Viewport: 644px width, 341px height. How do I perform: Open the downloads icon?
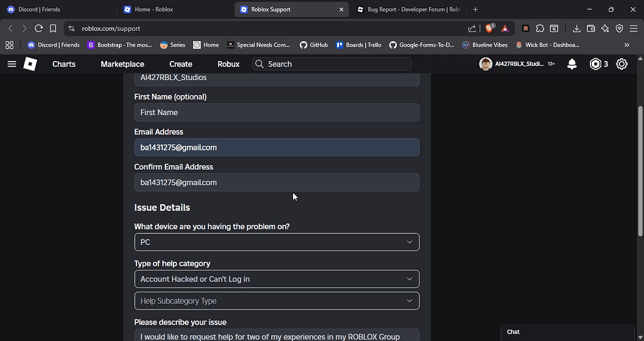pos(577,28)
